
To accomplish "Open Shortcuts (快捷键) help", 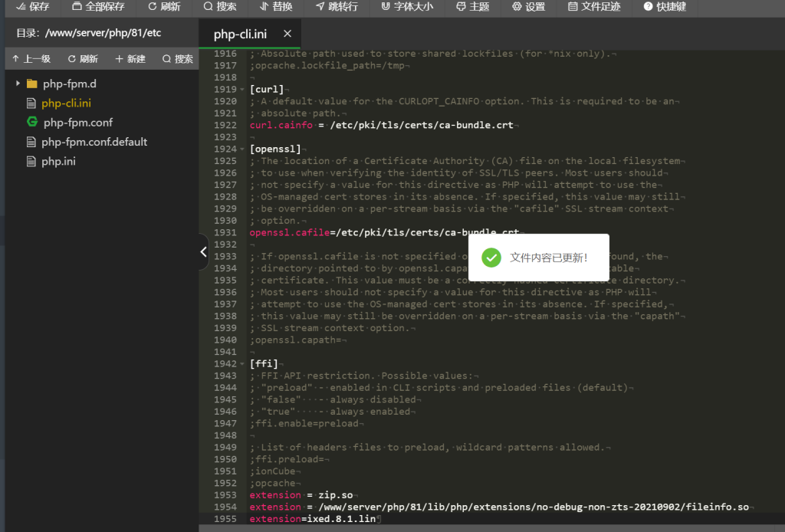I will click(665, 7).
